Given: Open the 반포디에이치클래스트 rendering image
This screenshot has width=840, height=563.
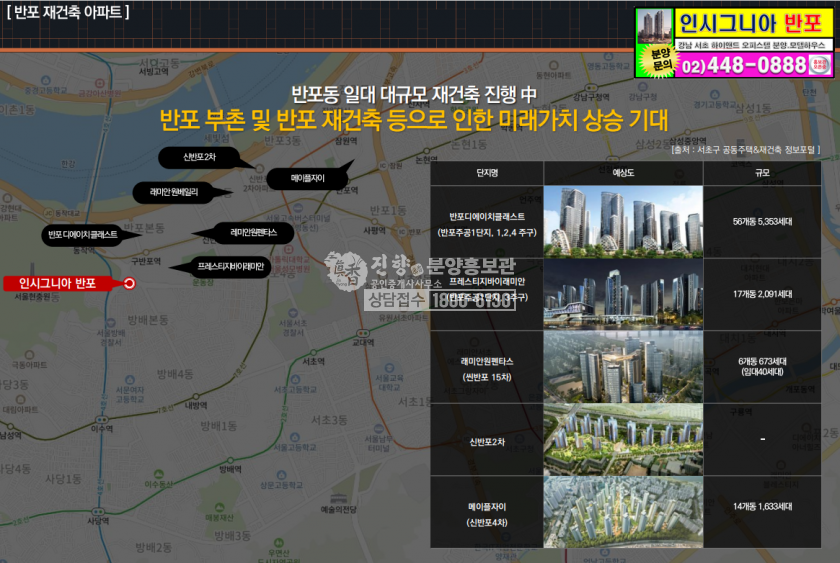Looking at the screenshot, I should pos(622,221).
